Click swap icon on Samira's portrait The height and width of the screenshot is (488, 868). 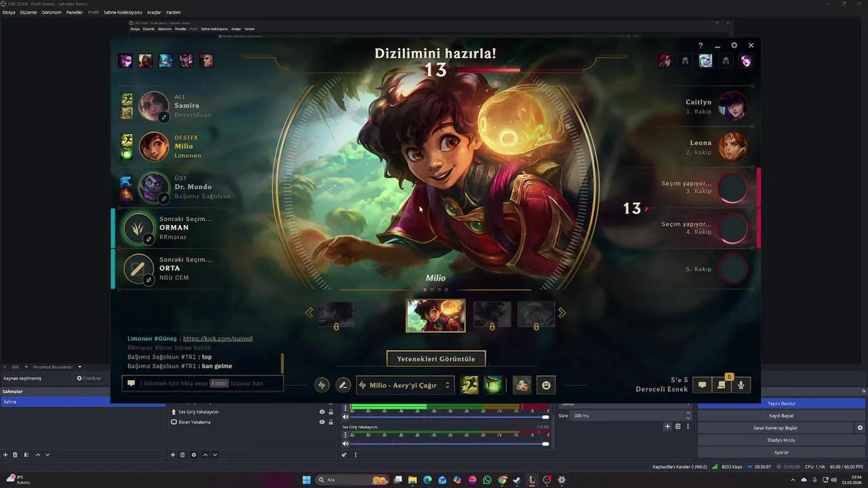163,117
